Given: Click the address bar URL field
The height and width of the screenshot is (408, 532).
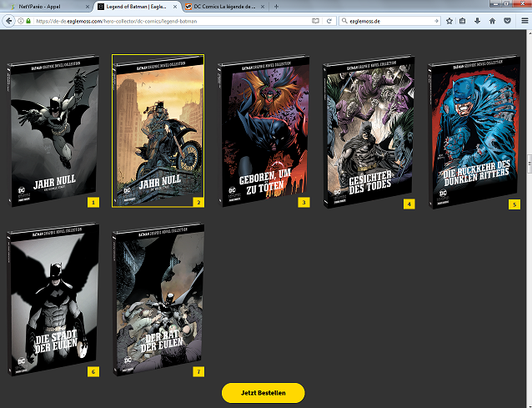Looking at the screenshot, I should (x=169, y=21).
